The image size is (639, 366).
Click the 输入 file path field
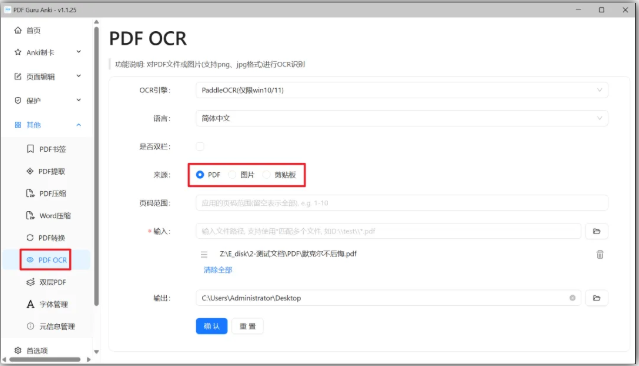[388, 231]
